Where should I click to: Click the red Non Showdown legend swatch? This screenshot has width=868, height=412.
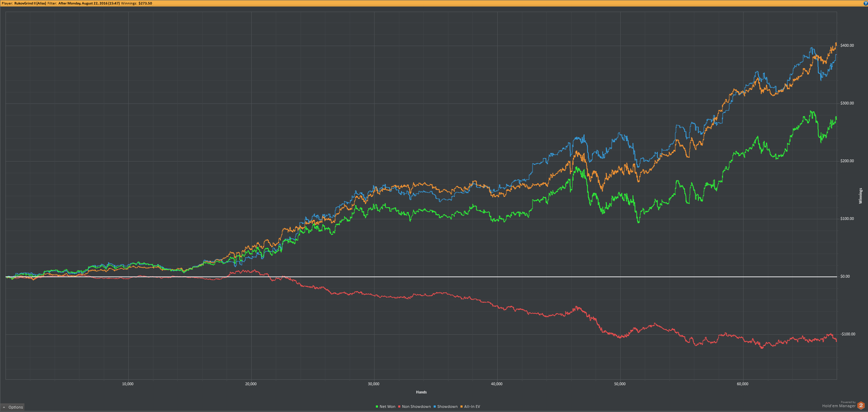coord(399,407)
